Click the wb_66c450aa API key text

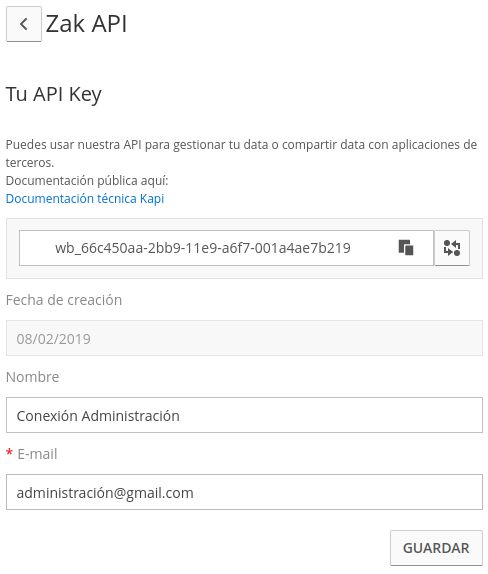click(x=203, y=248)
